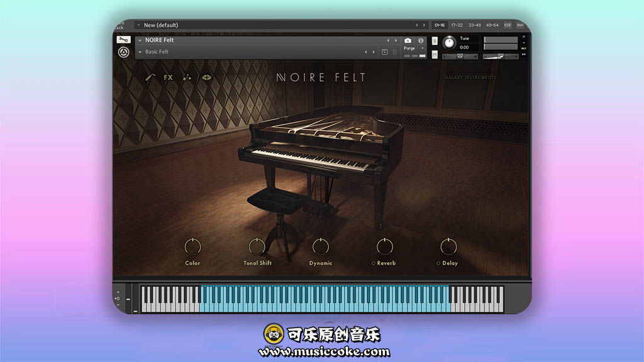644x362 pixels.
Task: Toggle the AUX sends icon in the header
Action: coord(524,48)
